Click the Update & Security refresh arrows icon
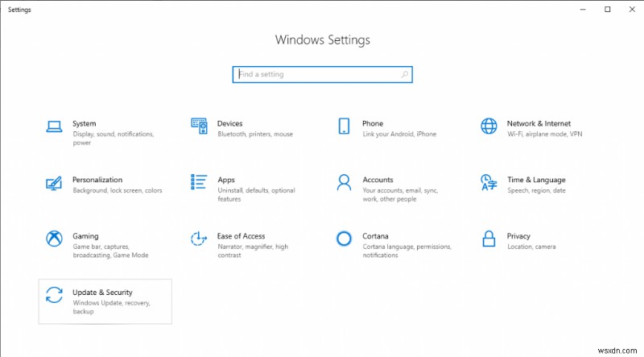 click(54, 295)
